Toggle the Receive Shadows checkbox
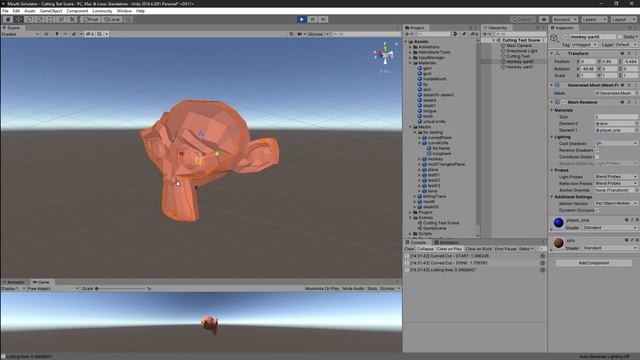Image resolution: width=640 pixels, height=360 pixels. (597, 150)
